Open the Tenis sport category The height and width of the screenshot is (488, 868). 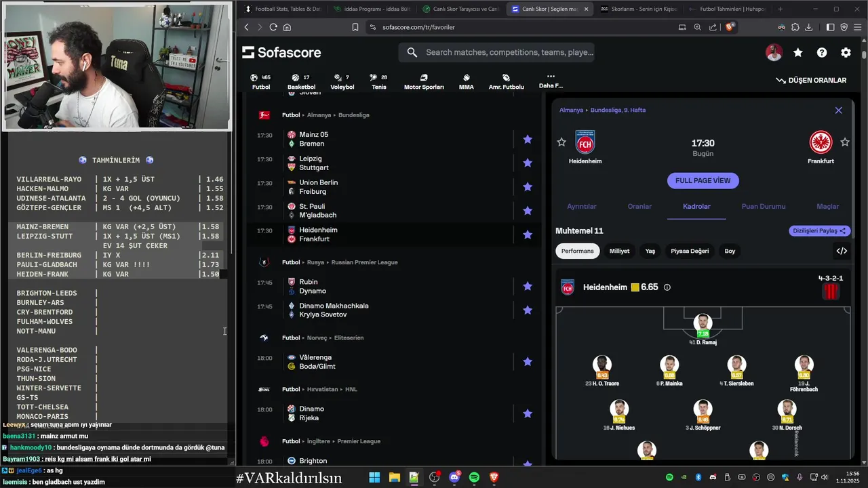click(x=379, y=82)
